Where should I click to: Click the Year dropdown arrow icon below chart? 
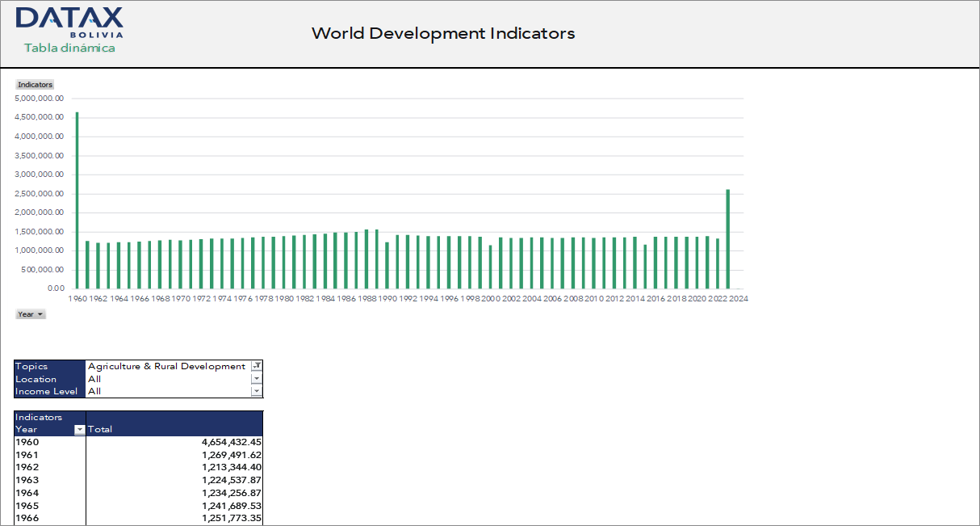coord(39,313)
